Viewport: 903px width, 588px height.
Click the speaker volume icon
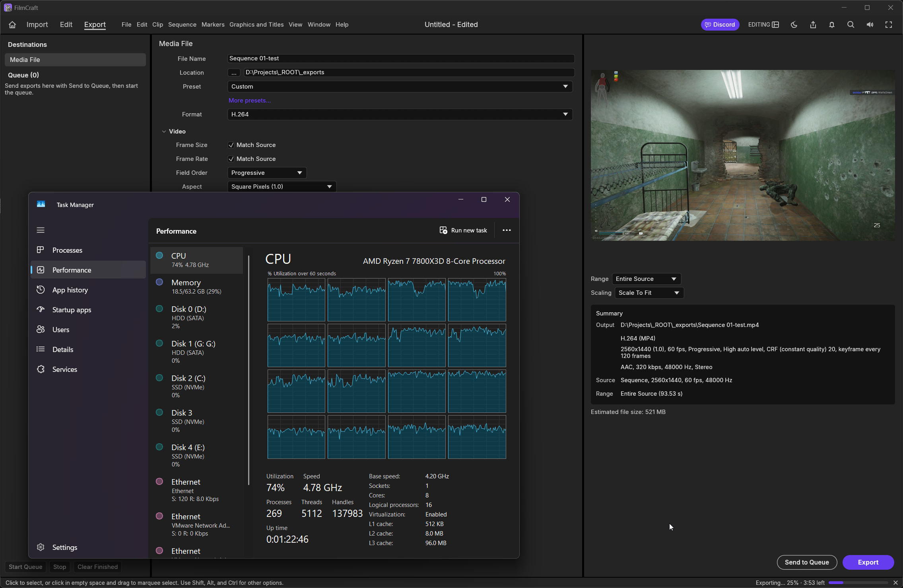pyautogui.click(x=870, y=25)
